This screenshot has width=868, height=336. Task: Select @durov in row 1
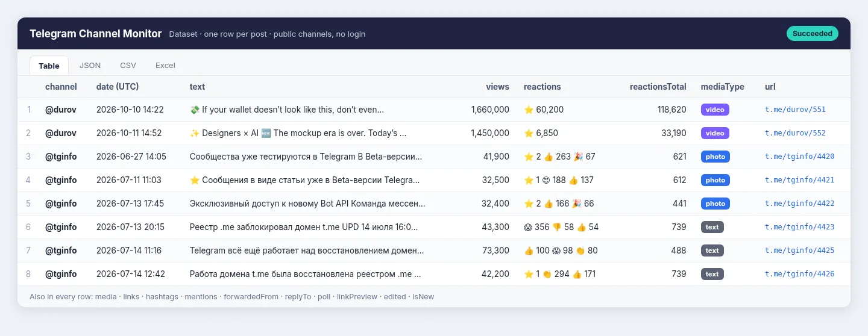[61, 110]
